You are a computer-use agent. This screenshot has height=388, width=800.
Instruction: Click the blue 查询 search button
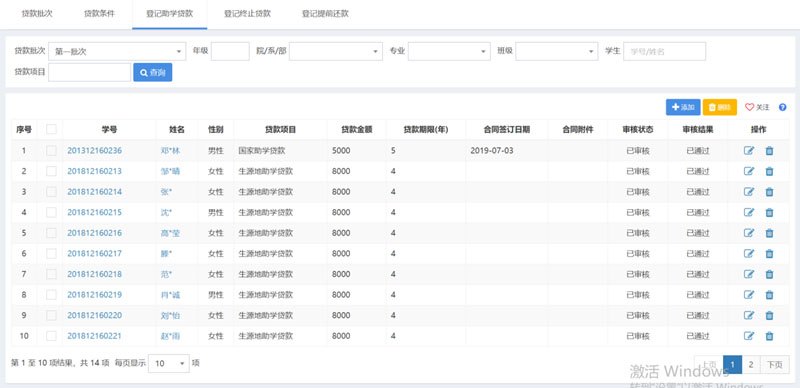pyautogui.click(x=153, y=72)
